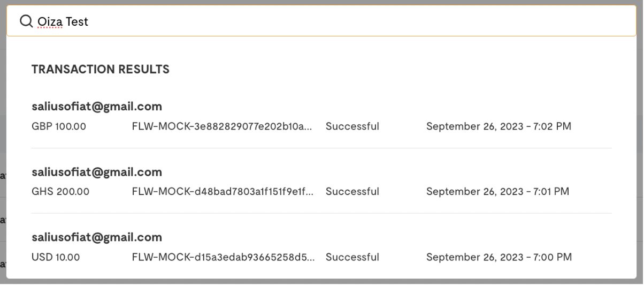Select the GBP 100.00 amount
Screen dimensions: 644x285
pos(59,126)
